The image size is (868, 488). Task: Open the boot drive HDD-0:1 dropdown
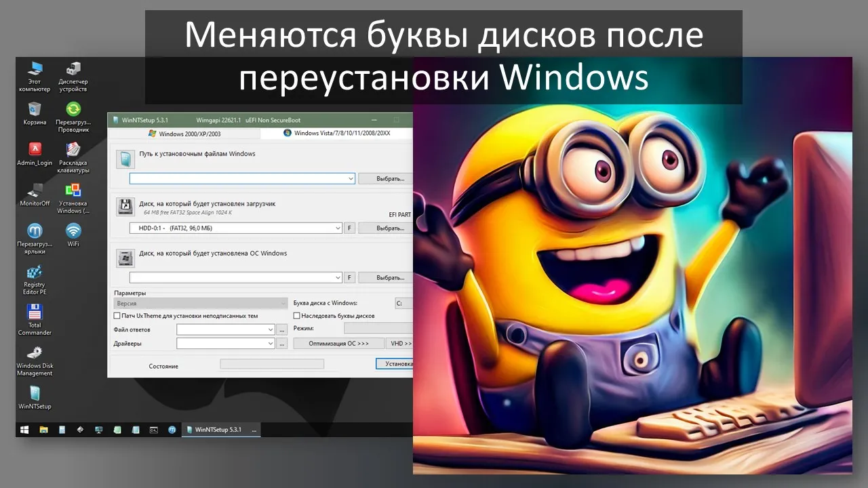pos(338,228)
